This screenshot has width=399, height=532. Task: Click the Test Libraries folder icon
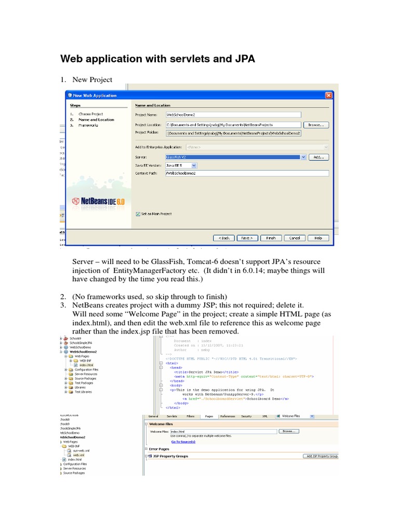click(71, 392)
